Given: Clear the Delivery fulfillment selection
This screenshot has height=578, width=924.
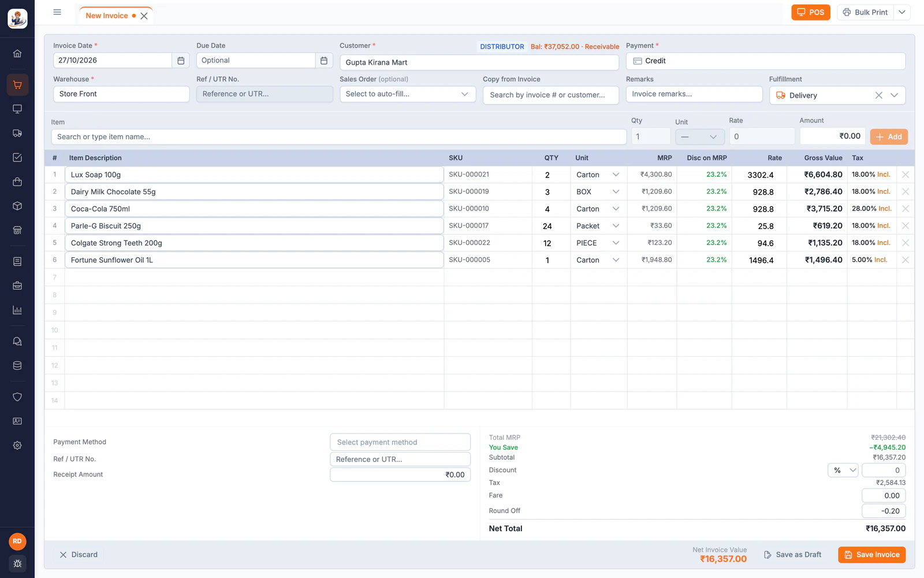Looking at the screenshot, I should pyautogui.click(x=878, y=95).
